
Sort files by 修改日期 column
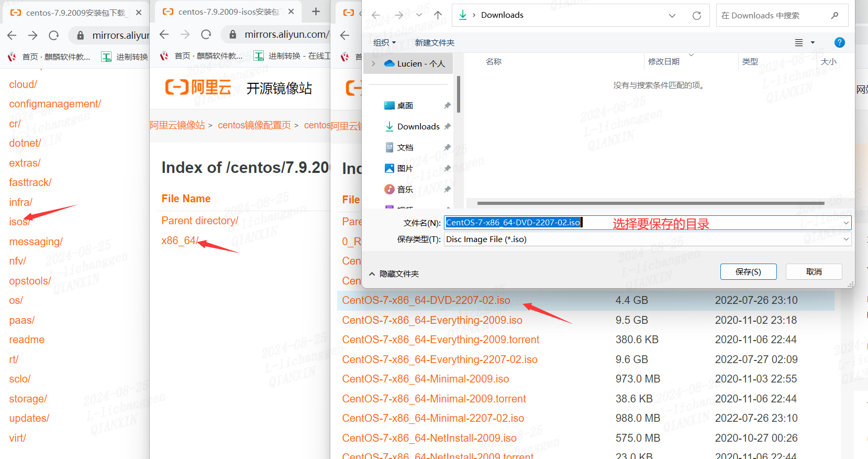(663, 61)
